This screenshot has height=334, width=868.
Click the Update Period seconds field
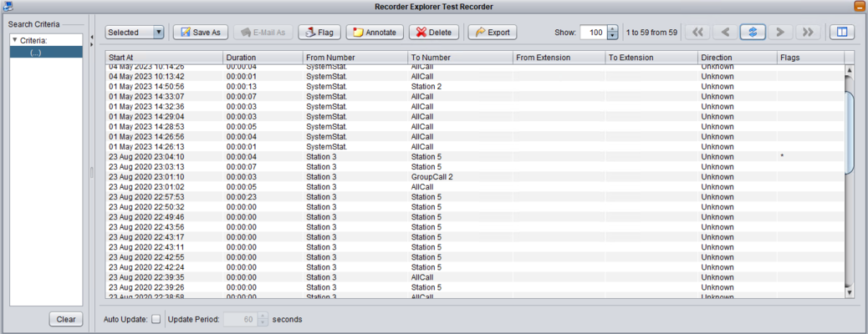tap(240, 319)
